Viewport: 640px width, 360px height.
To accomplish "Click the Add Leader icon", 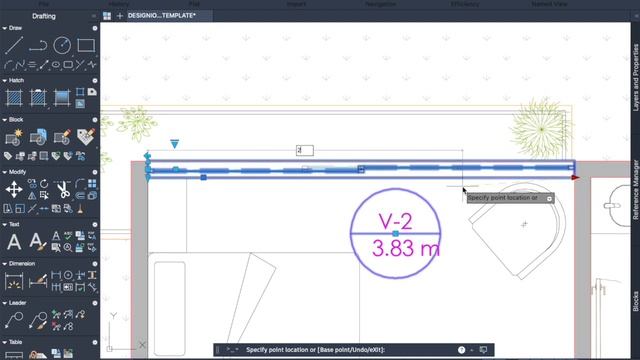I will point(56,314).
